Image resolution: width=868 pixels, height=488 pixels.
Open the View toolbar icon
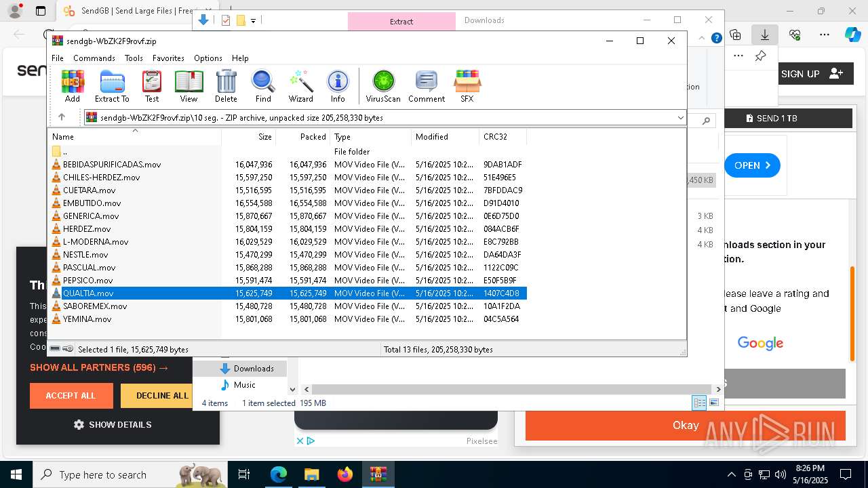tap(189, 86)
